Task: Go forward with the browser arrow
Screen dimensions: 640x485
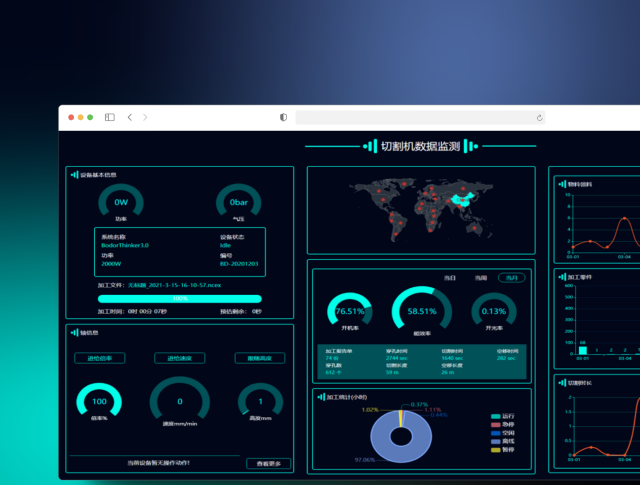Action: [x=145, y=118]
